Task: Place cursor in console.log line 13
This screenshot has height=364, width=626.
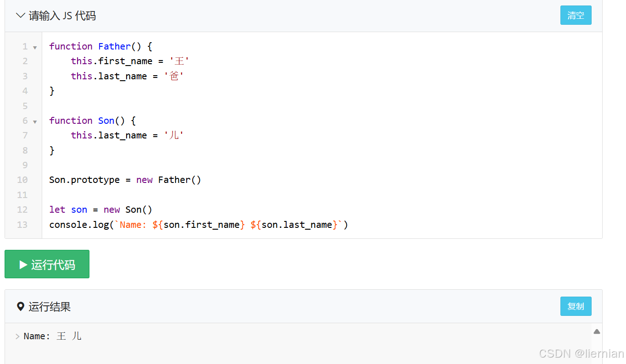Action: tap(199, 225)
